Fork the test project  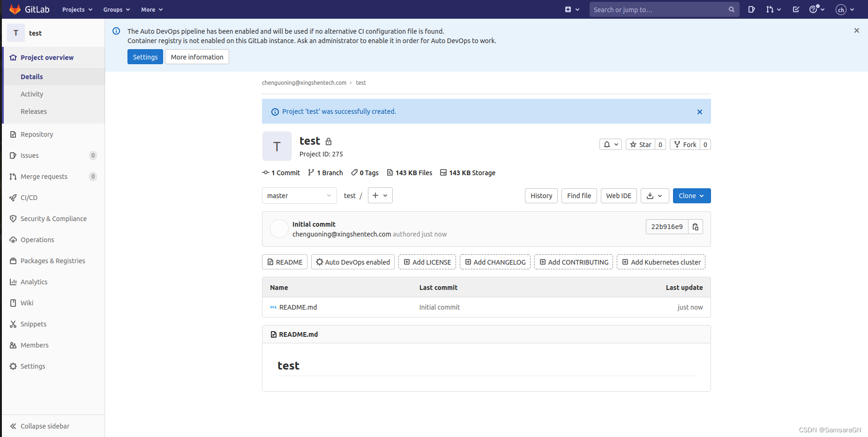pyautogui.click(x=685, y=144)
